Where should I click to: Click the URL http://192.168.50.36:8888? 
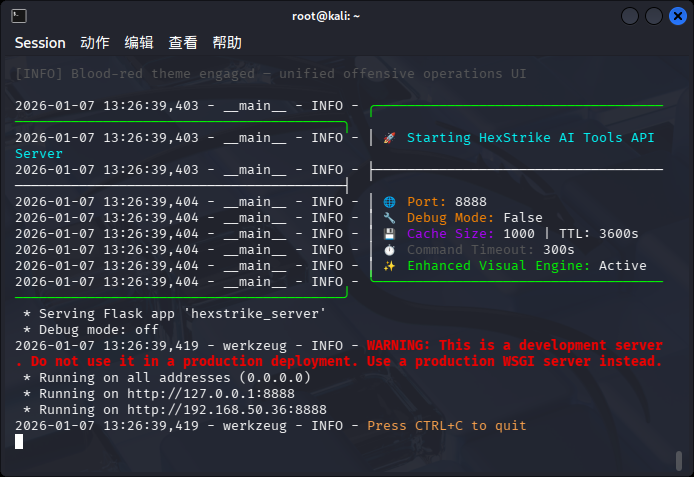tap(227, 410)
